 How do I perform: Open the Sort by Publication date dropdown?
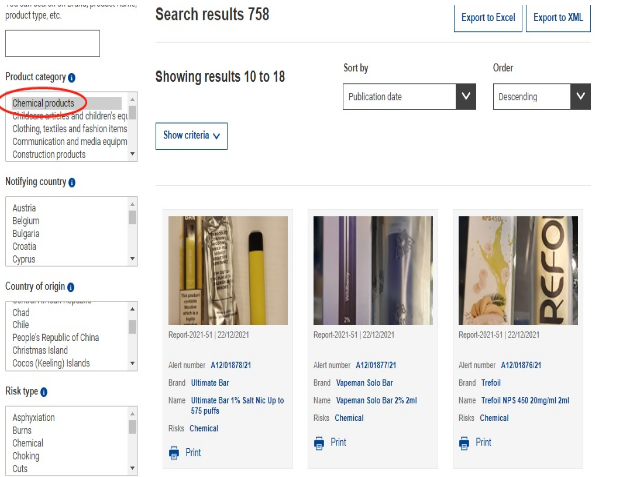click(x=408, y=97)
